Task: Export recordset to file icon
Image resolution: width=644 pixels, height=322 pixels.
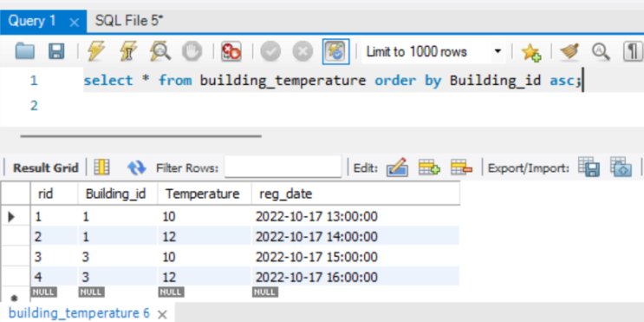Action: [589, 167]
